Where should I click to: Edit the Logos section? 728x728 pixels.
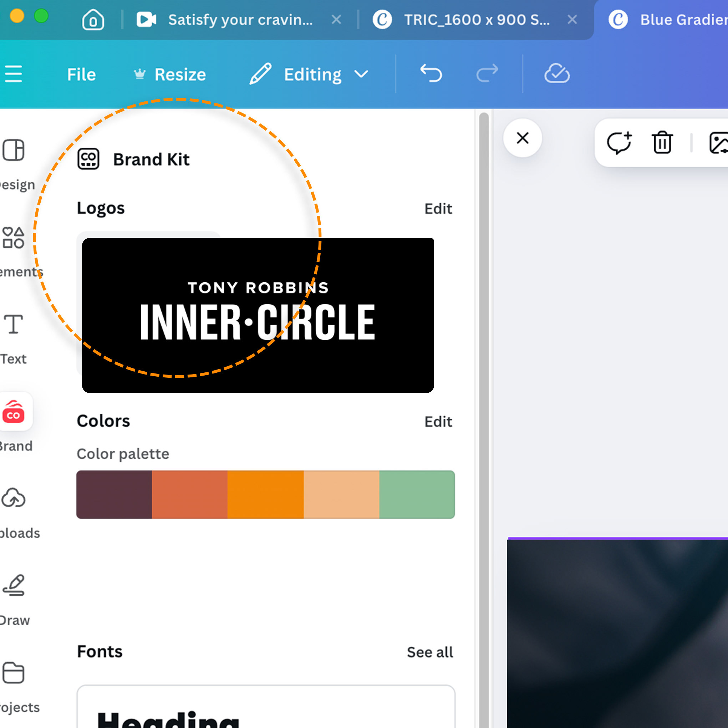(438, 209)
